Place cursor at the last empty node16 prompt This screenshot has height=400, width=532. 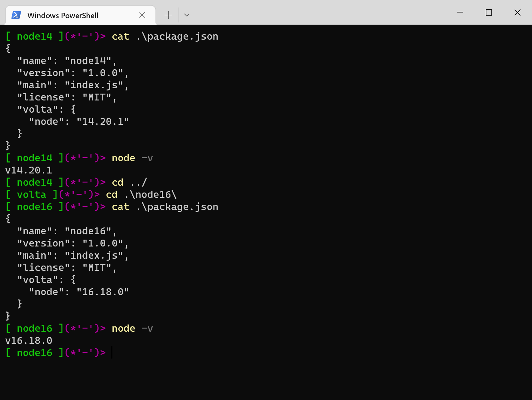[x=112, y=353]
